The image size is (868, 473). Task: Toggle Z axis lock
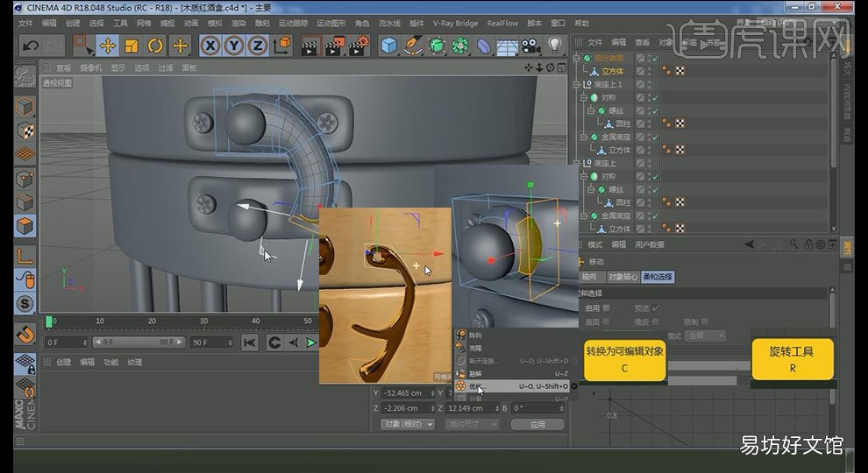pos(258,46)
